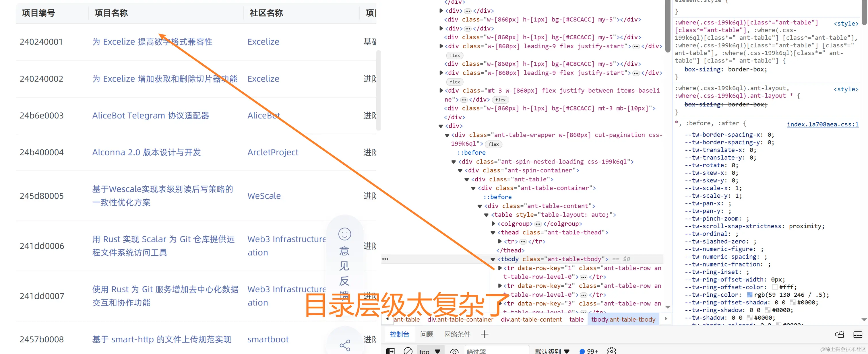868x354 pixels.
Task: Switch to the 问题 tab
Action: 427,334
